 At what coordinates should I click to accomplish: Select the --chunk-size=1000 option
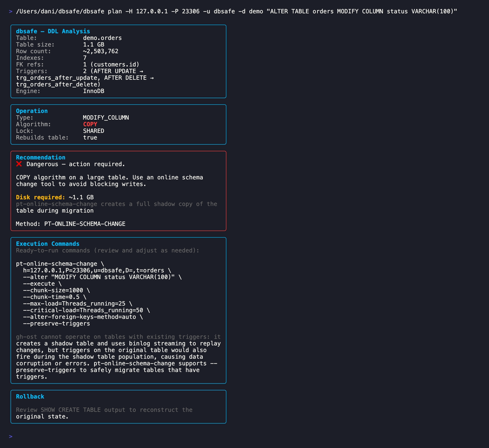click(x=54, y=290)
